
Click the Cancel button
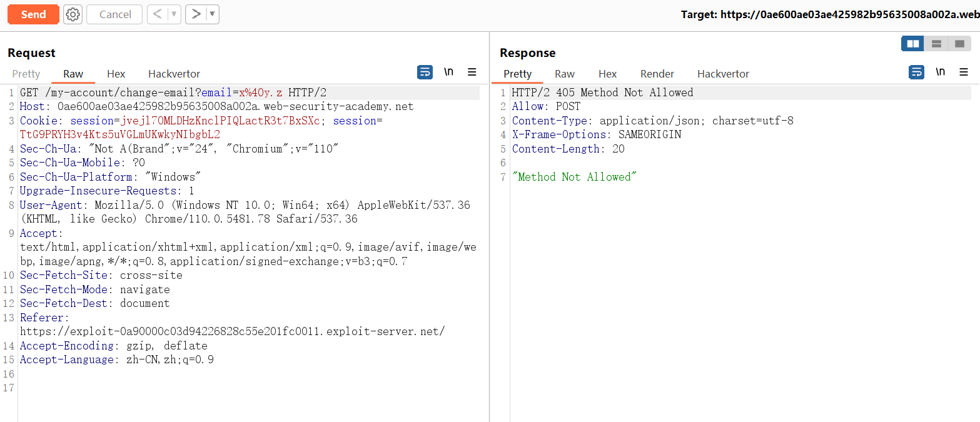point(115,14)
